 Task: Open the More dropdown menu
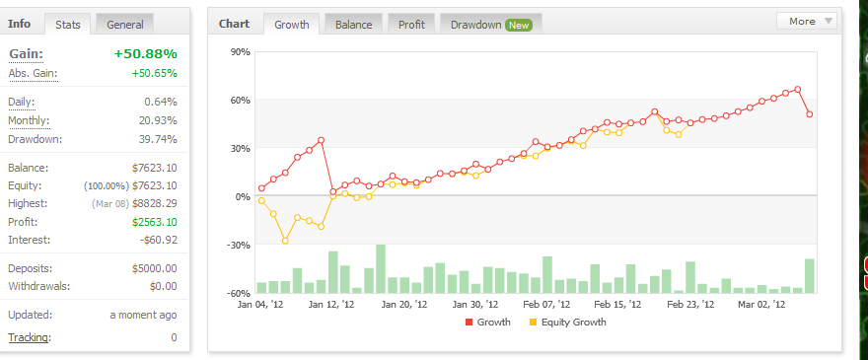click(807, 22)
